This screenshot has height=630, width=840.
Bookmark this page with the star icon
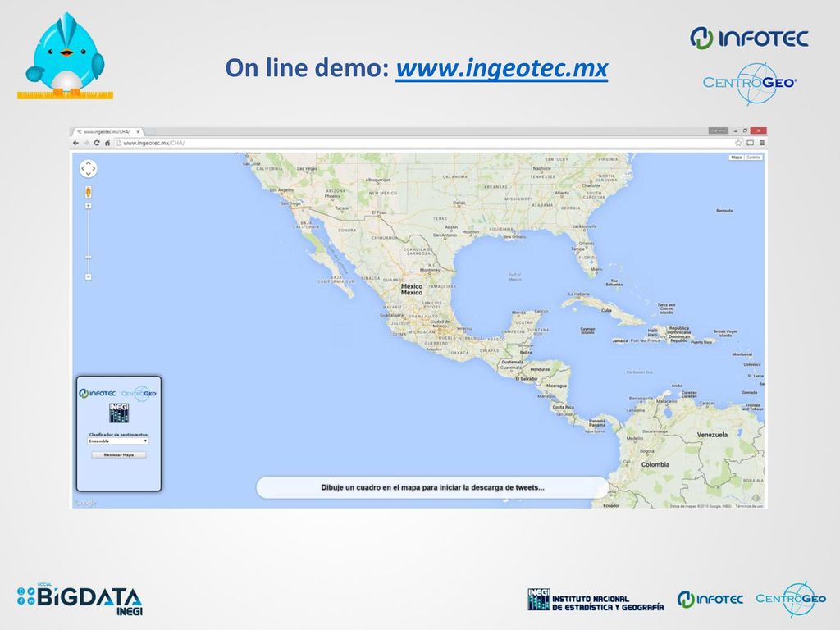(738, 143)
